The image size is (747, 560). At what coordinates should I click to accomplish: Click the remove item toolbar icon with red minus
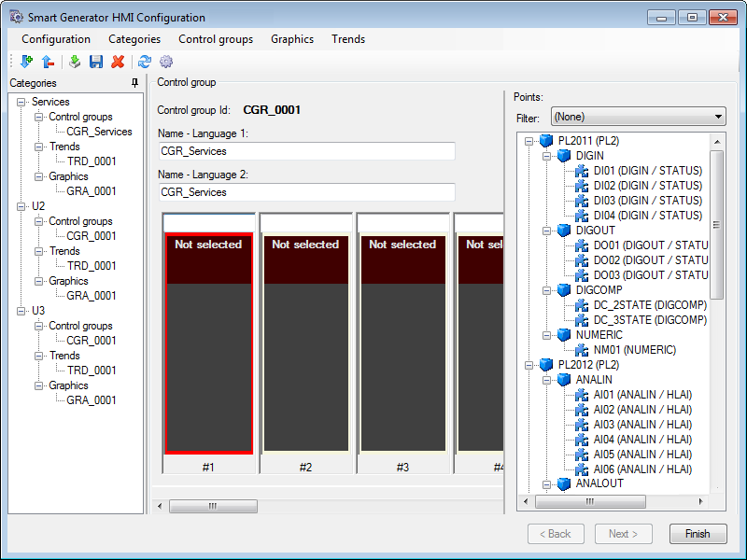tap(48, 62)
